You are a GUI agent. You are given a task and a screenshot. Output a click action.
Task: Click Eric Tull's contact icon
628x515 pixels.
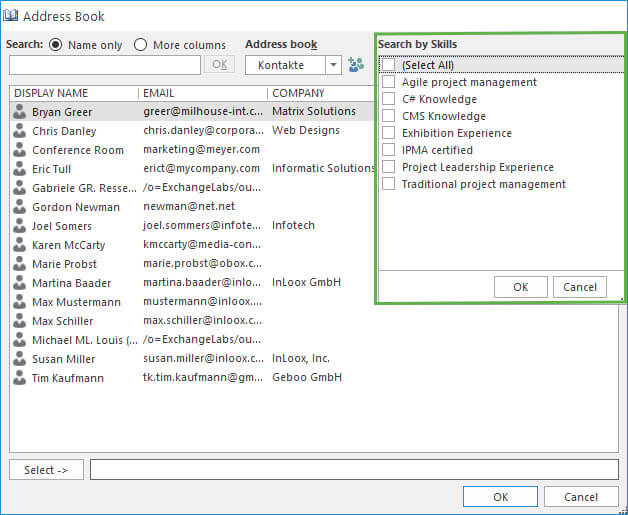tap(19, 169)
